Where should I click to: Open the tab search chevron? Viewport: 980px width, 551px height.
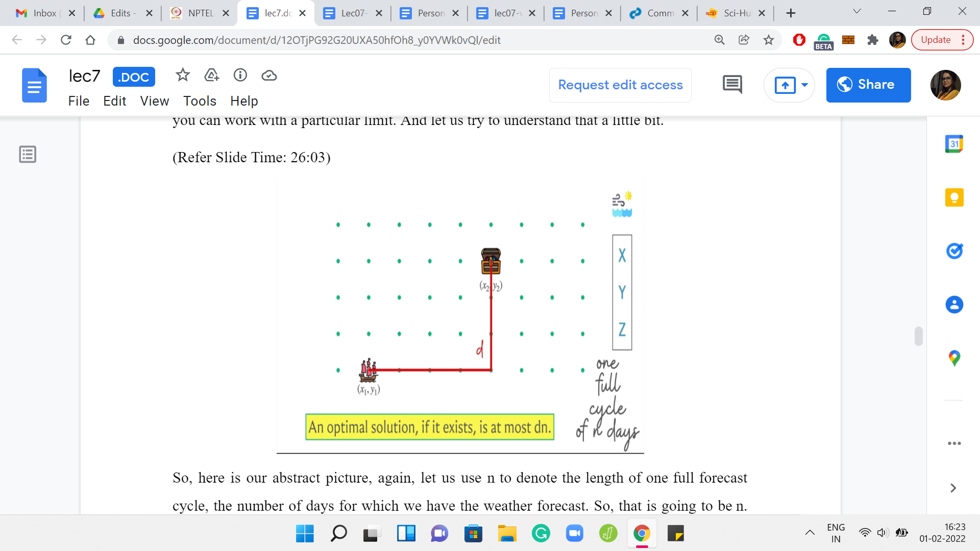857,12
